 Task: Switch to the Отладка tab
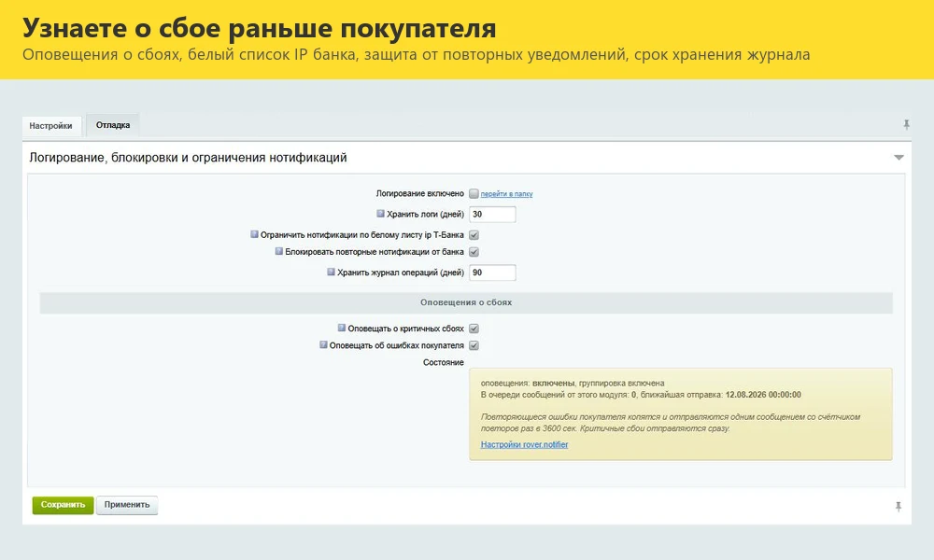point(113,125)
